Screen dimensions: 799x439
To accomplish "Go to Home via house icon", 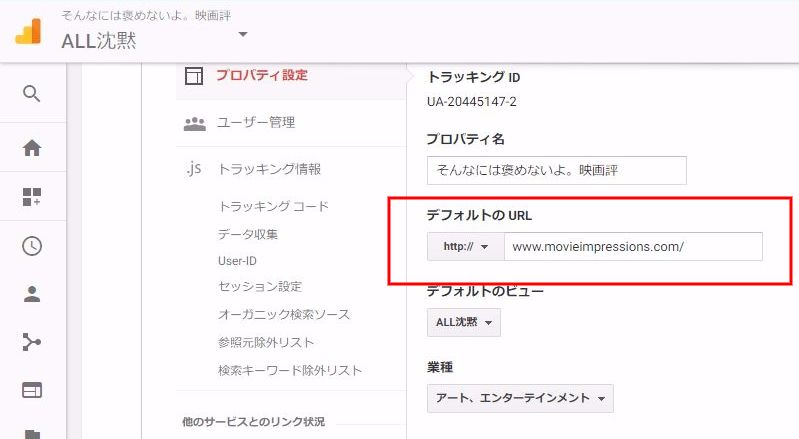I will tap(32, 148).
